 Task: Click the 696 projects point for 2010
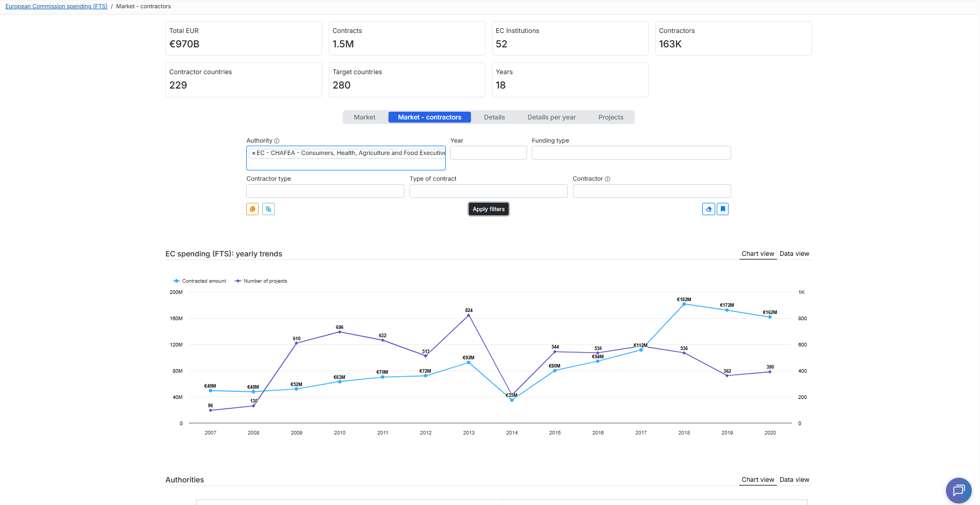[x=340, y=332]
